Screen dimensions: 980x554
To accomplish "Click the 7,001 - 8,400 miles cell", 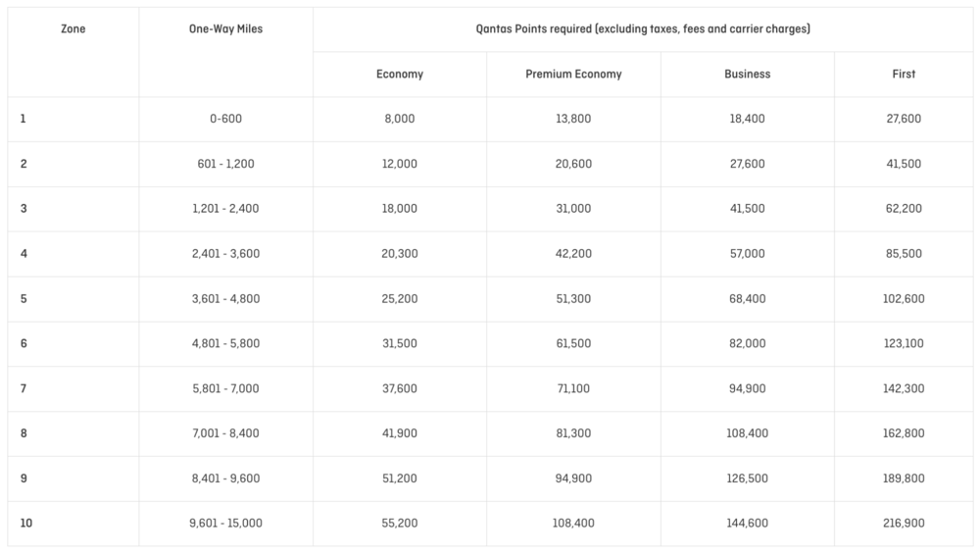I will pyautogui.click(x=225, y=433).
